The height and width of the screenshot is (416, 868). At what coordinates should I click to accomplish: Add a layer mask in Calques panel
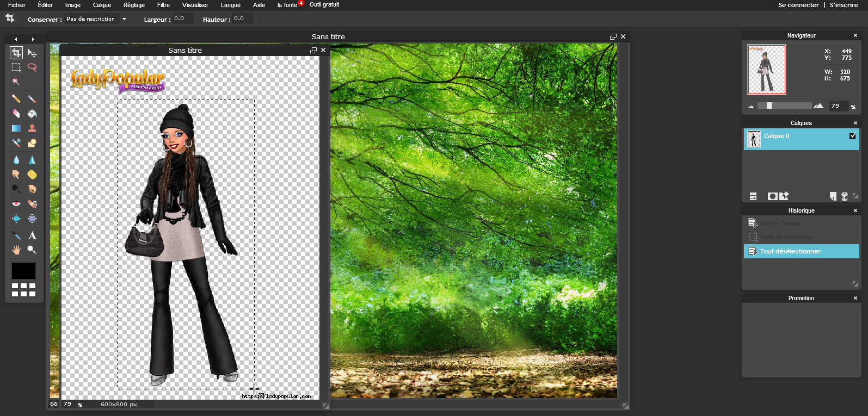click(772, 196)
